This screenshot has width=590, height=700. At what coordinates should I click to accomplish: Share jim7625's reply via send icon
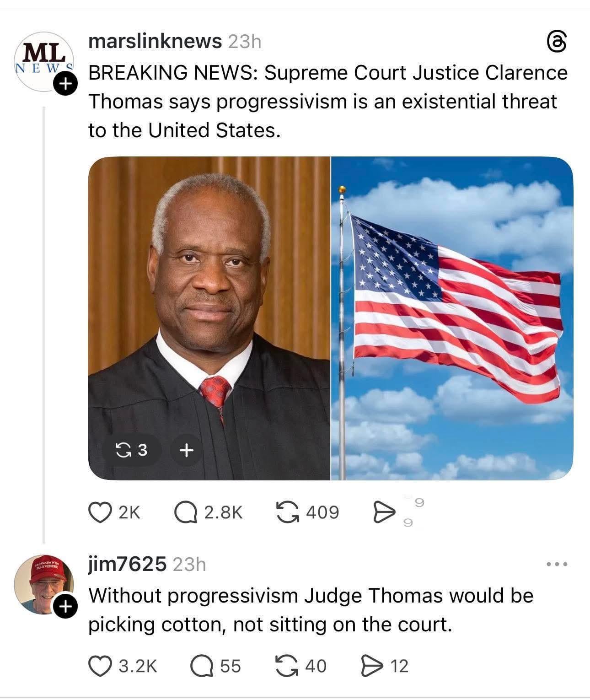pyautogui.click(x=384, y=666)
